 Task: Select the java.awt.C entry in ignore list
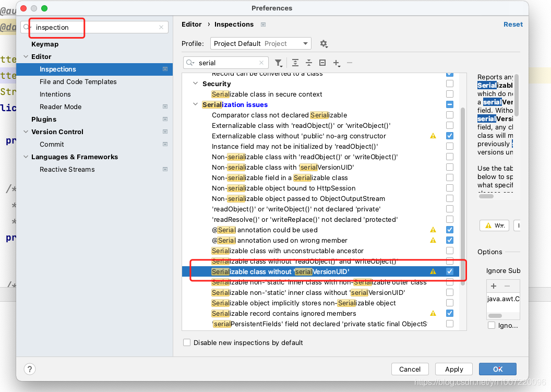pos(503,299)
